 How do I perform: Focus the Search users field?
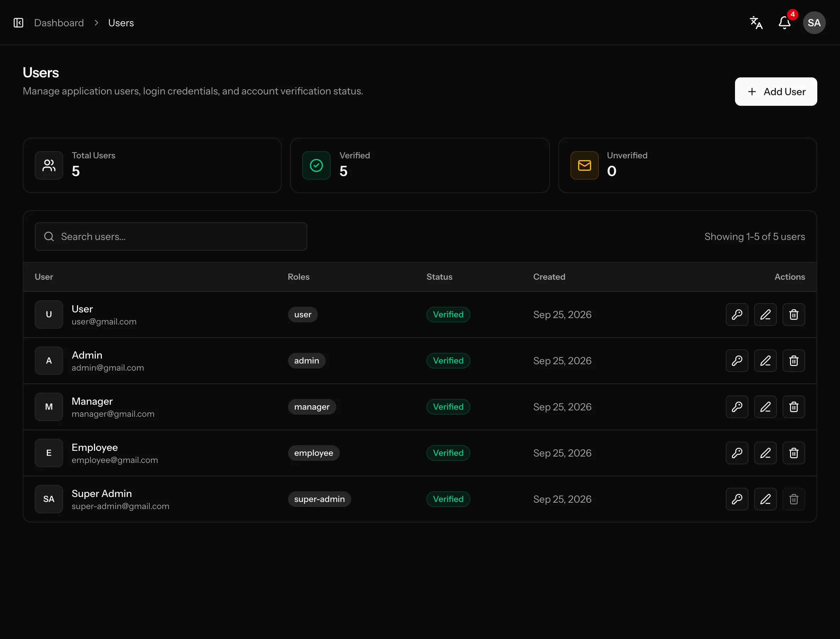(x=171, y=236)
